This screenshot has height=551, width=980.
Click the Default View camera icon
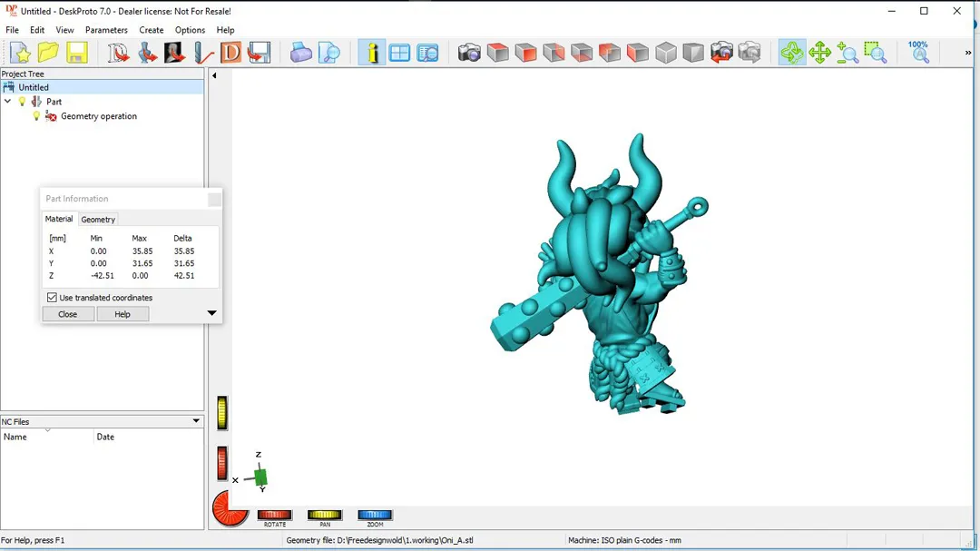(x=469, y=53)
